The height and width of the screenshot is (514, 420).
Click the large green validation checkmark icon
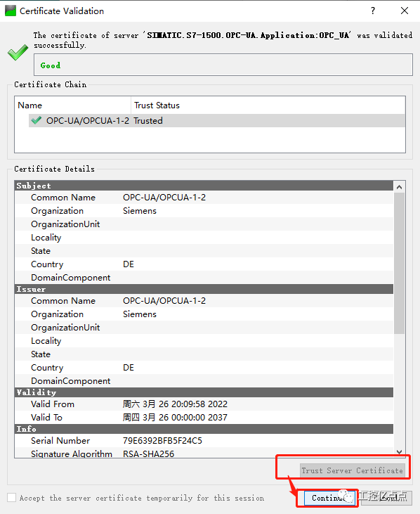tap(18, 52)
